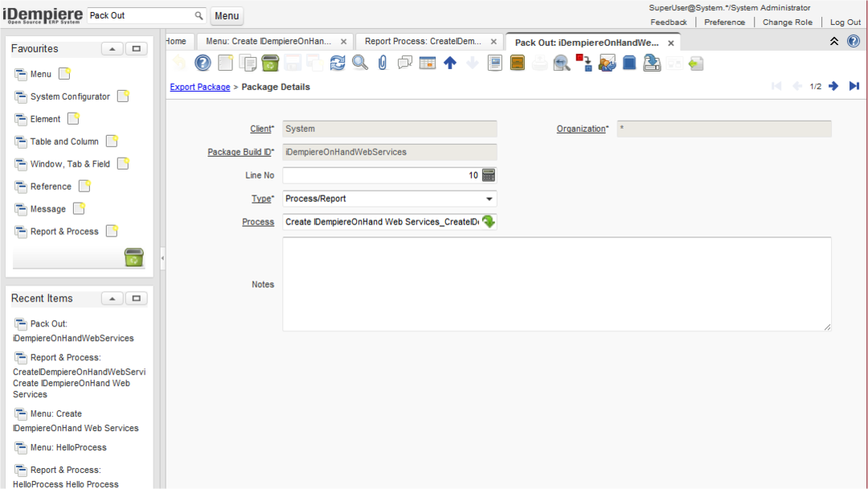Toggle grid view from toolbar
This screenshot has height=489, width=868.
click(x=428, y=63)
